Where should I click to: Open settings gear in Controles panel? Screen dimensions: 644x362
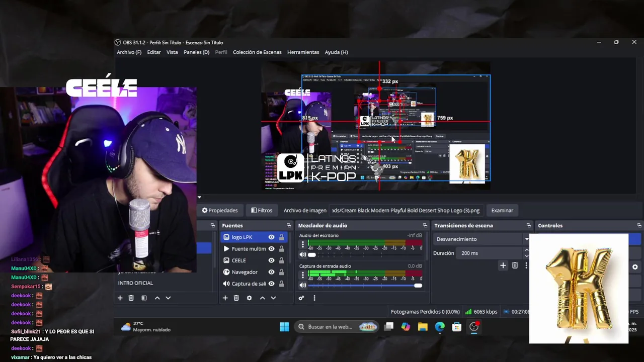pyautogui.click(x=635, y=267)
